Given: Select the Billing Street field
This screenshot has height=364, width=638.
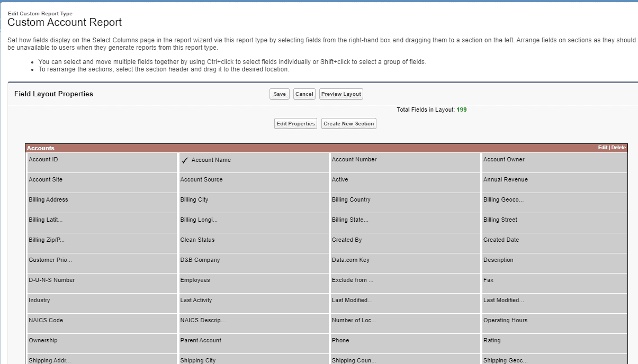Looking at the screenshot, I should coord(554,223).
